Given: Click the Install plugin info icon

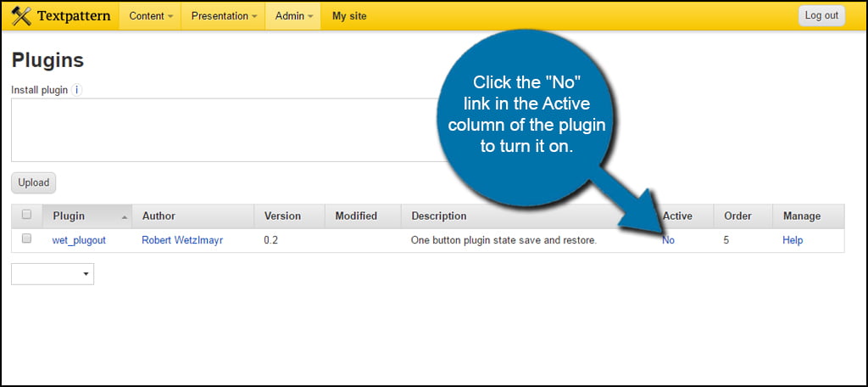Looking at the screenshot, I should tap(76, 90).
